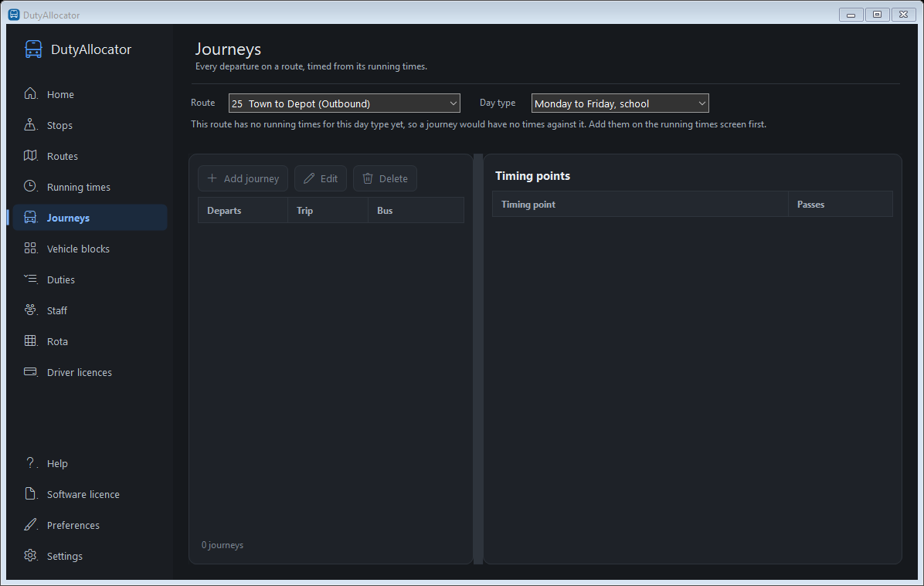
Task: Sort by the Bus column header
Action: click(416, 210)
